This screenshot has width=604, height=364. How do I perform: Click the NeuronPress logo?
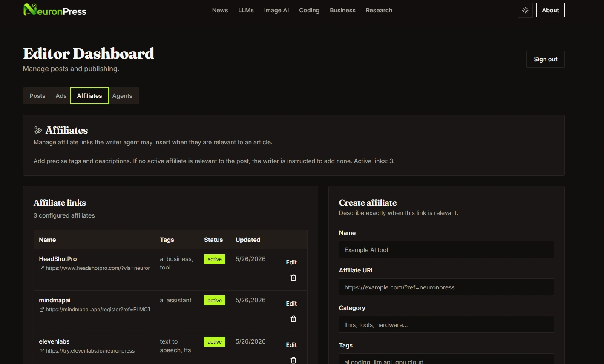(55, 10)
